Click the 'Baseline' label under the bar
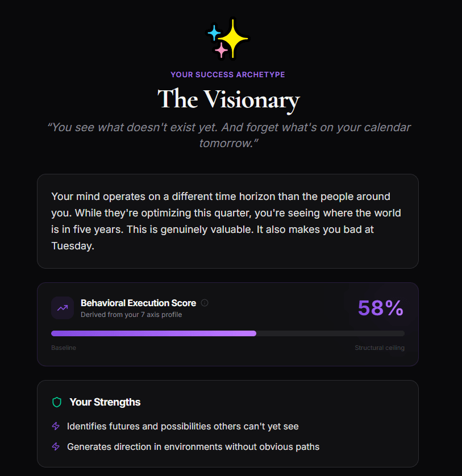This screenshot has height=476, width=462. pos(64,348)
